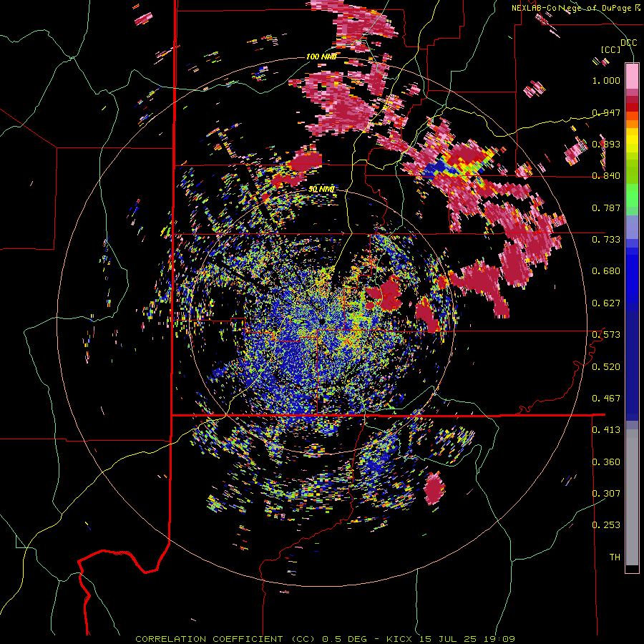Image resolution: width=644 pixels, height=644 pixels.
Task: Select the 0.680 scale value
Action: [x=606, y=271]
